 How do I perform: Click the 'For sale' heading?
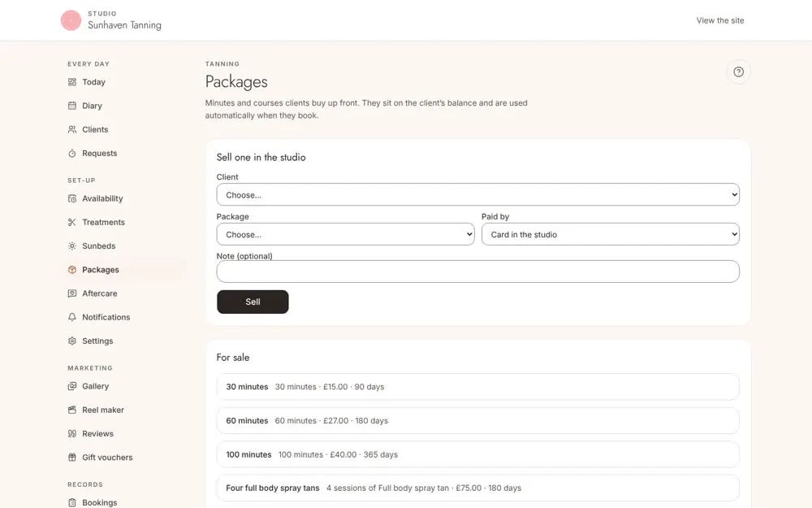pos(233,357)
